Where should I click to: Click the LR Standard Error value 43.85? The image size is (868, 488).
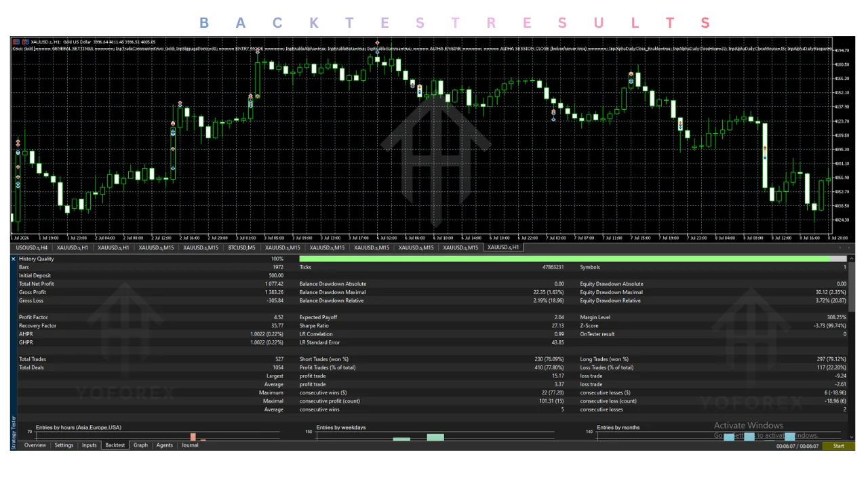557,342
